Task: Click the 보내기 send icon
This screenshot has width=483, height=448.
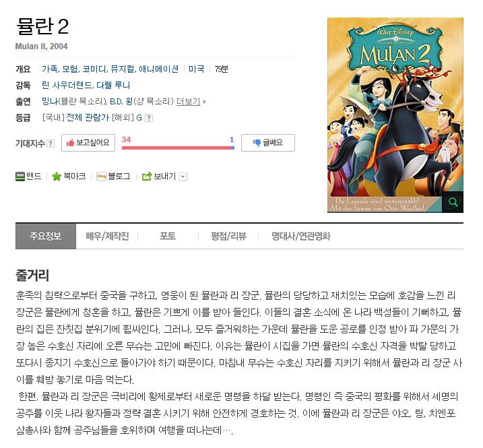Action: click(147, 177)
